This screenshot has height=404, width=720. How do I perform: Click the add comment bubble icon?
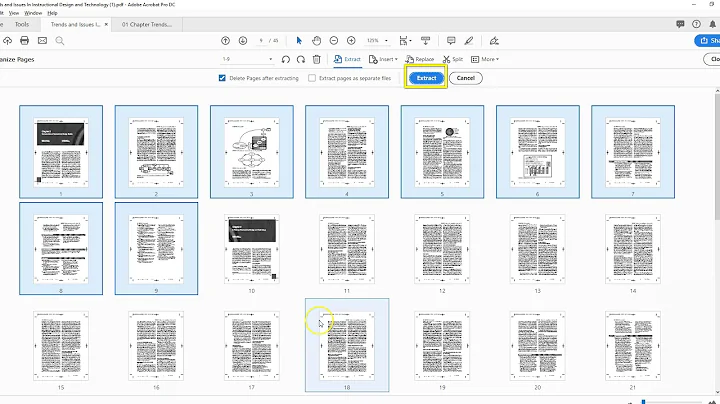(x=451, y=41)
